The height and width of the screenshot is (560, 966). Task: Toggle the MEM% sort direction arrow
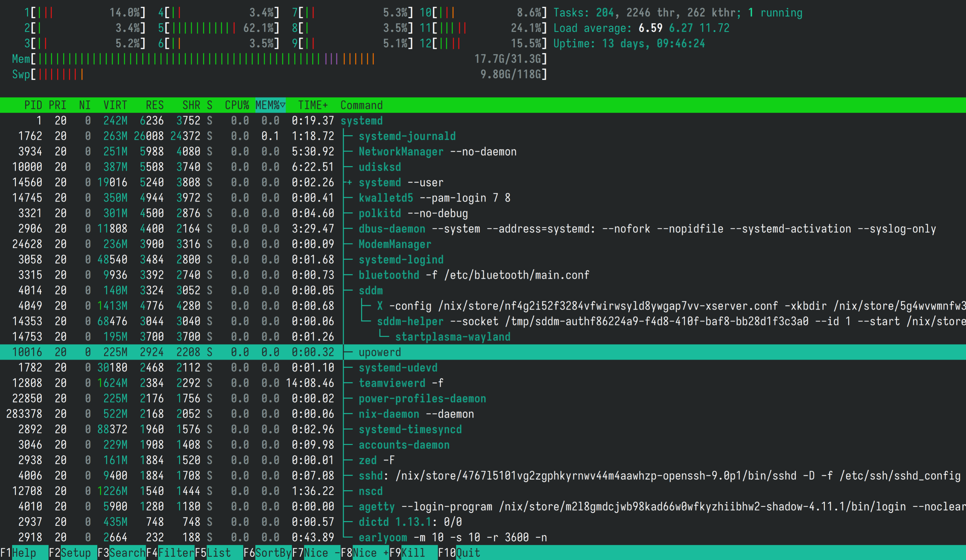[270, 105]
